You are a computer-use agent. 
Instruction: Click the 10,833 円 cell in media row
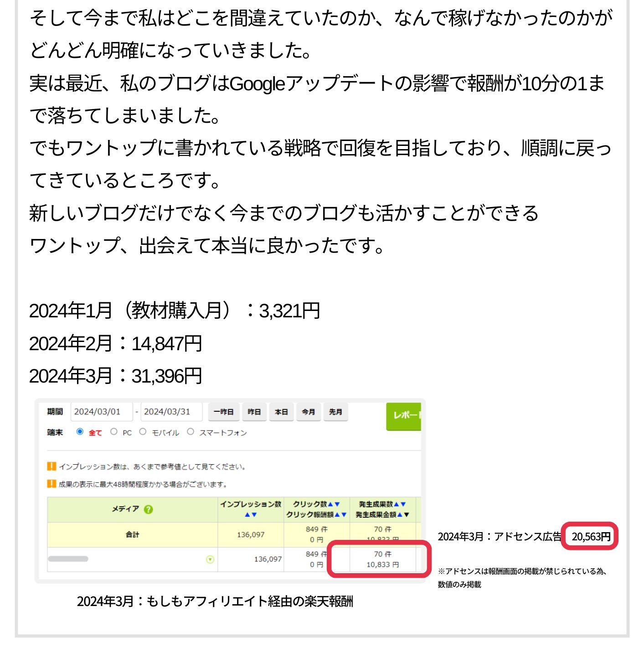(x=383, y=565)
